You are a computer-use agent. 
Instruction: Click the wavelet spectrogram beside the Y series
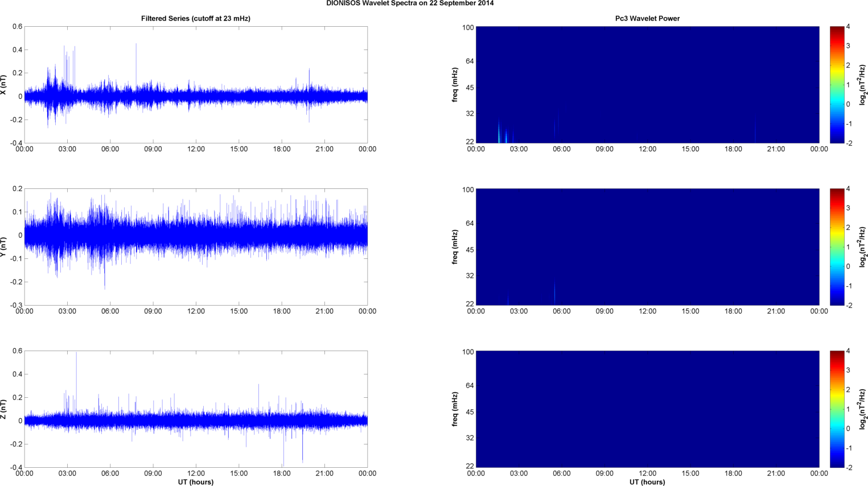tap(647, 247)
